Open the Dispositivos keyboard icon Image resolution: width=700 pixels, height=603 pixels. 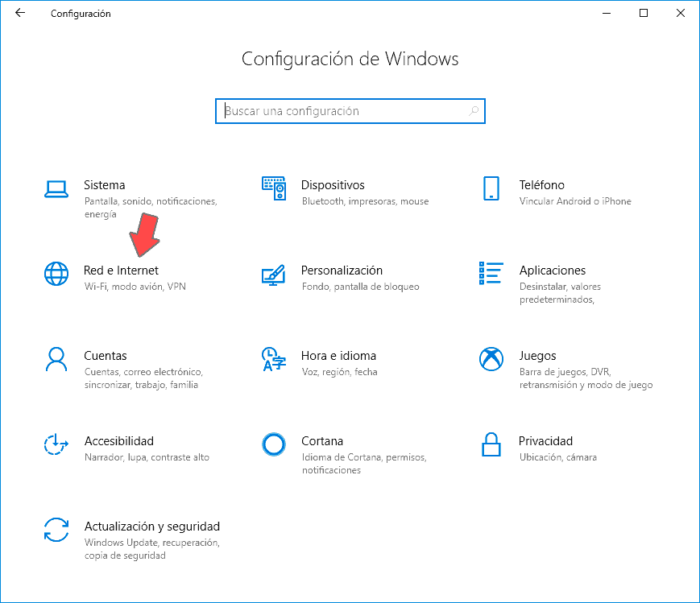click(274, 188)
